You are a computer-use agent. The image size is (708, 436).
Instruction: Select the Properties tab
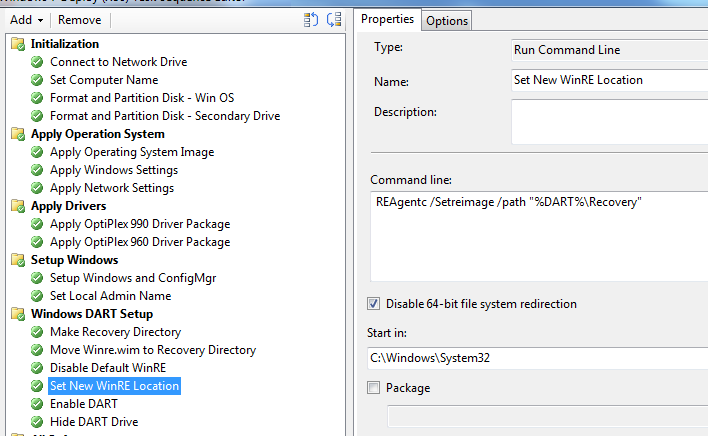coord(387,19)
